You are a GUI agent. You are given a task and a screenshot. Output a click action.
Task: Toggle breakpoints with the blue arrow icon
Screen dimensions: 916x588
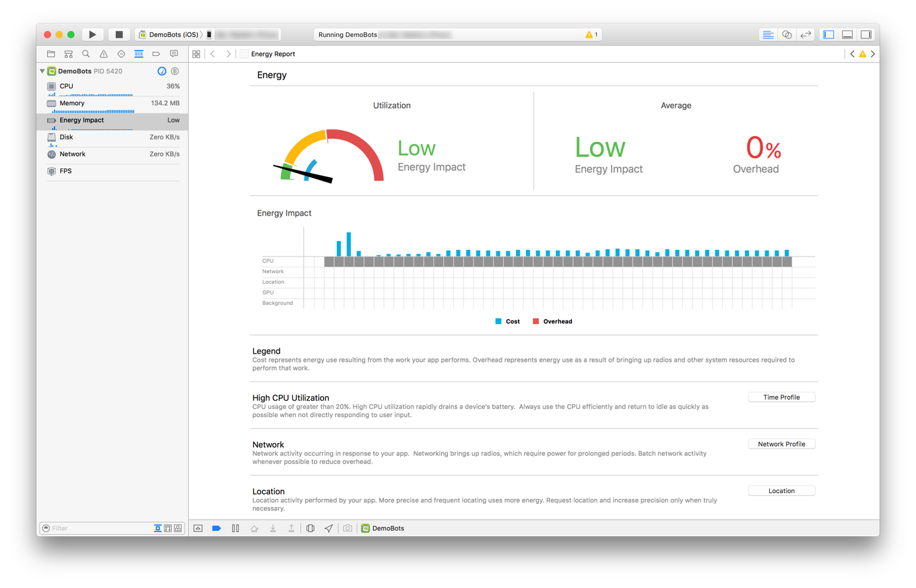point(217,528)
